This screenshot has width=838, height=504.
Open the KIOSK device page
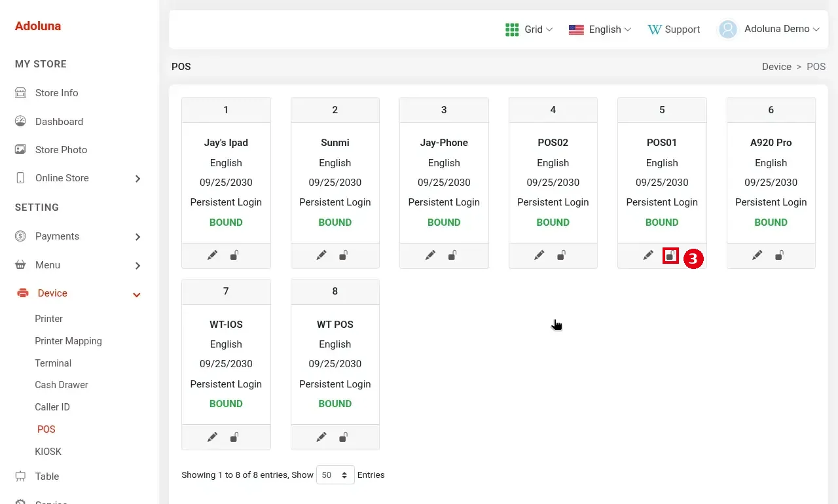coord(48,452)
